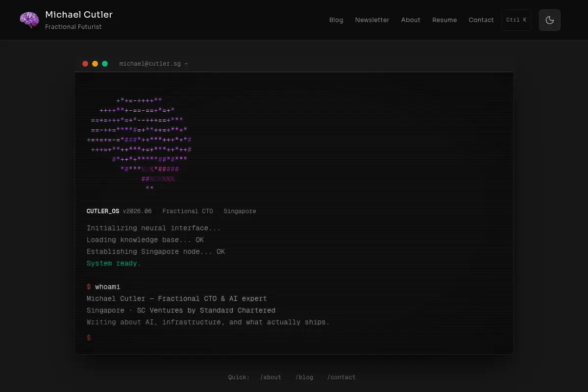Open the Blog page in navigation

tap(336, 20)
